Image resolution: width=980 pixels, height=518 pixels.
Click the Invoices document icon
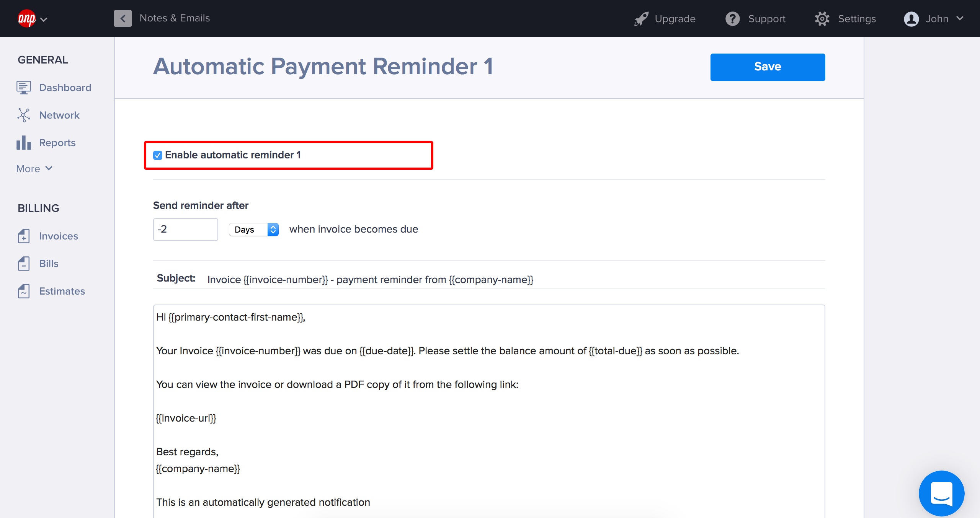[x=23, y=236]
